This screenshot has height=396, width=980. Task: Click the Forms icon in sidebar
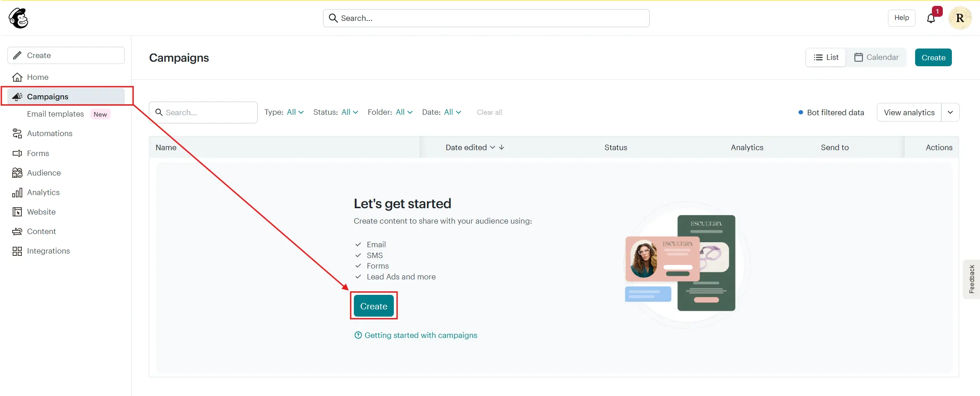coord(17,153)
